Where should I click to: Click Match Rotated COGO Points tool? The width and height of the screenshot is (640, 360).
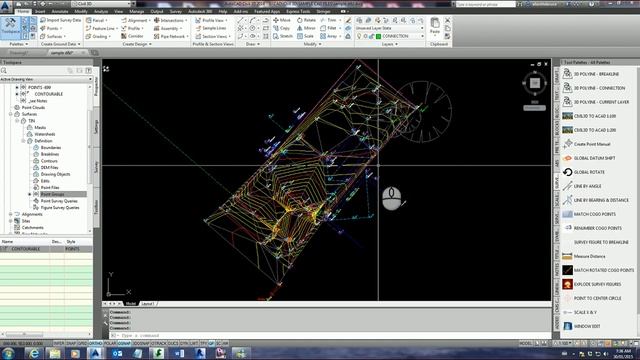coord(598,270)
